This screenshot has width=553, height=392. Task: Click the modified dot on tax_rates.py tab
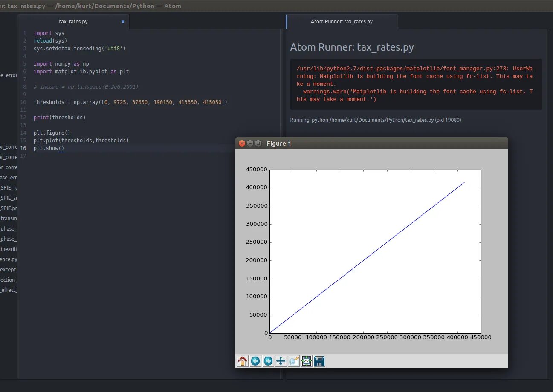(123, 22)
